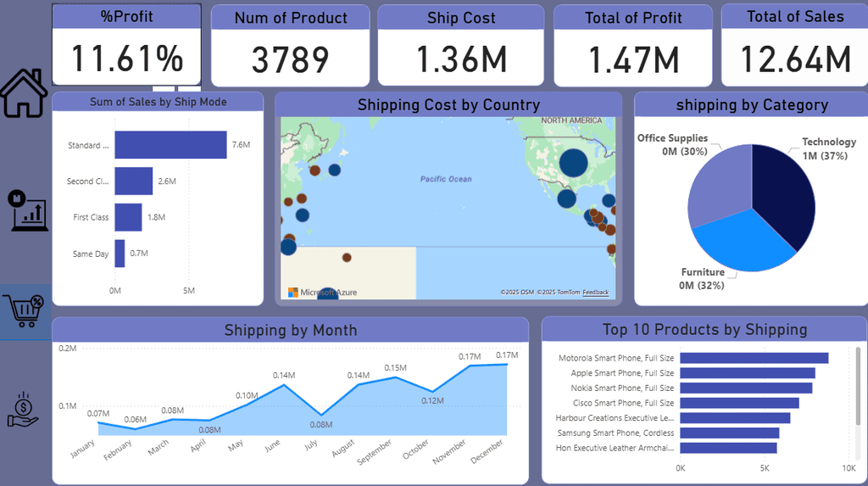868x486 pixels.
Task: Select the Furniture pie slice
Action: (744, 243)
